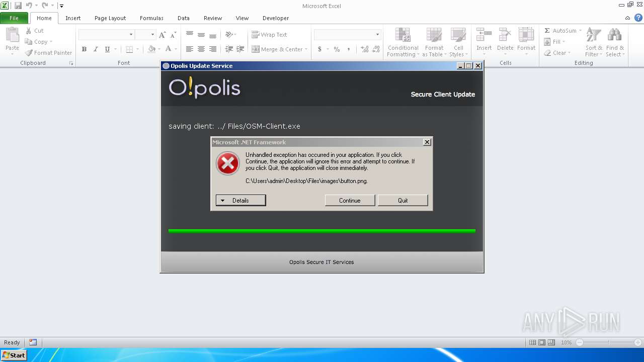Switch to the Formulas tab
Viewport: 644px width, 362px height.
151,18
